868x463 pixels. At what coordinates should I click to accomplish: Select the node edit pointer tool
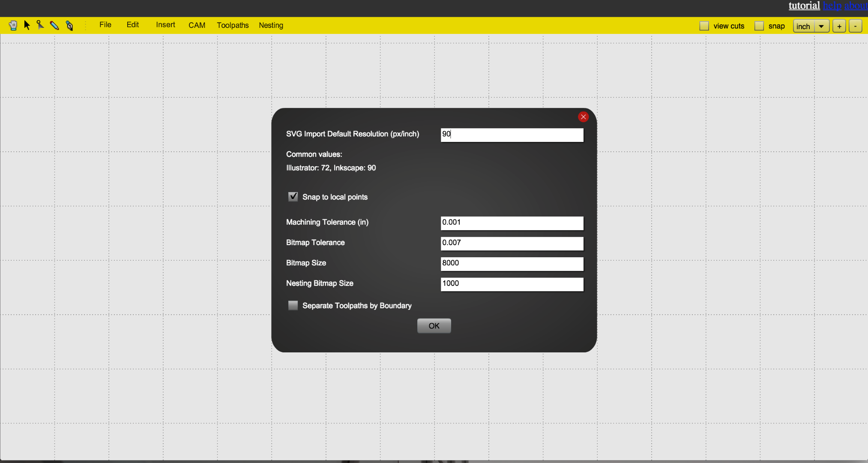[x=40, y=25]
